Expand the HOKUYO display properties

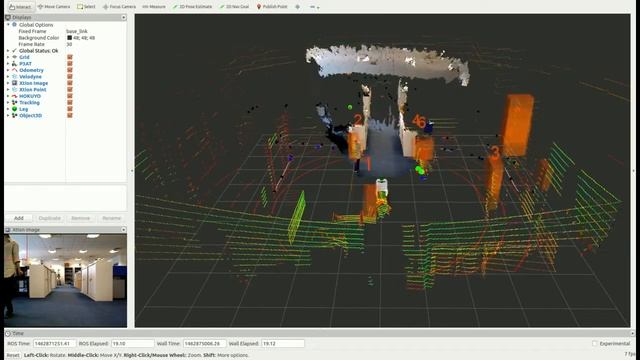click(8, 96)
